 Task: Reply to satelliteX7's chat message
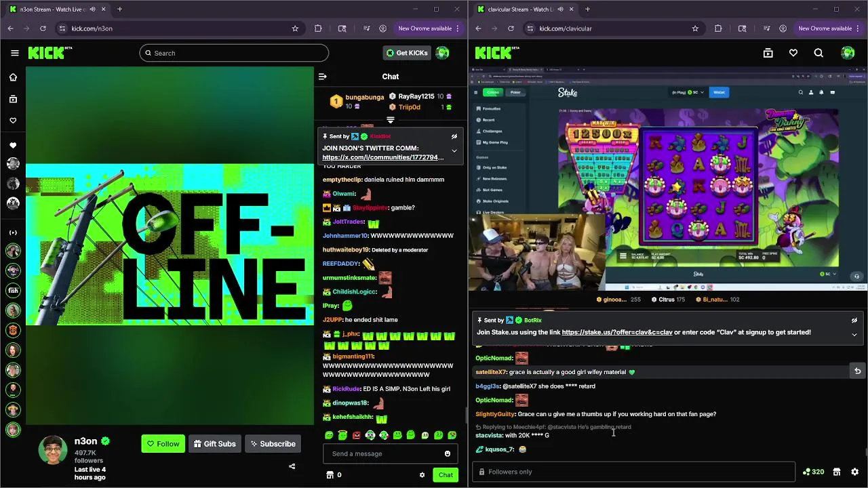coord(857,371)
